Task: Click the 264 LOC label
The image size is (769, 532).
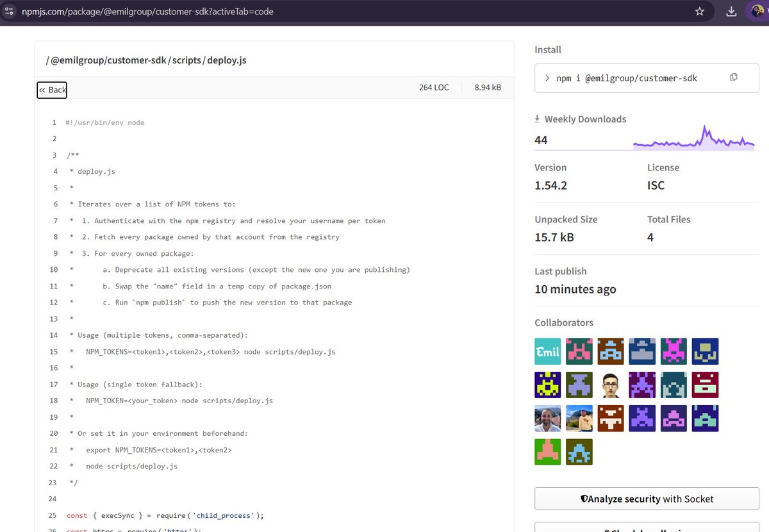Action: pyautogui.click(x=434, y=87)
